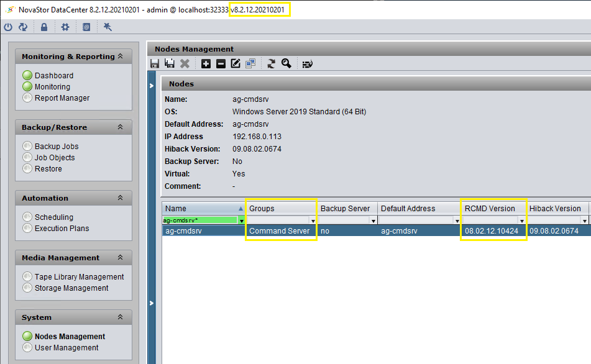The width and height of the screenshot is (591, 364).
Task: Click the 09.08.02.0674 cell in table row
Action: (x=557, y=230)
